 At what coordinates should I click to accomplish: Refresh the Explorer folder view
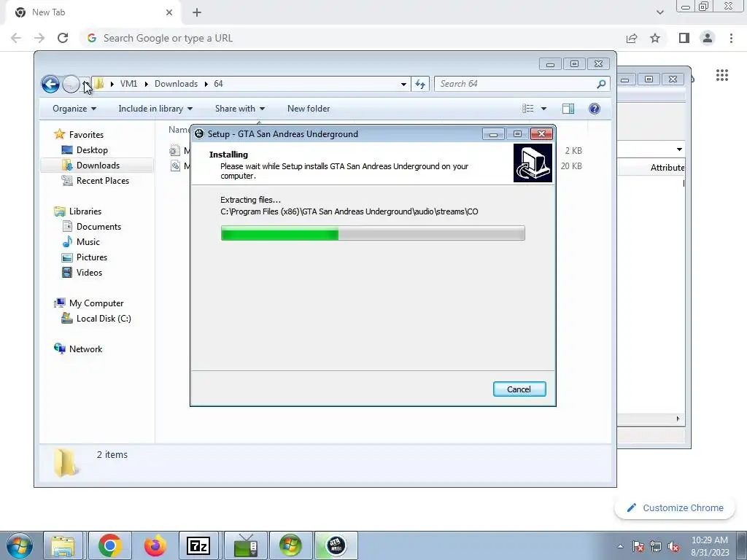click(x=420, y=84)
